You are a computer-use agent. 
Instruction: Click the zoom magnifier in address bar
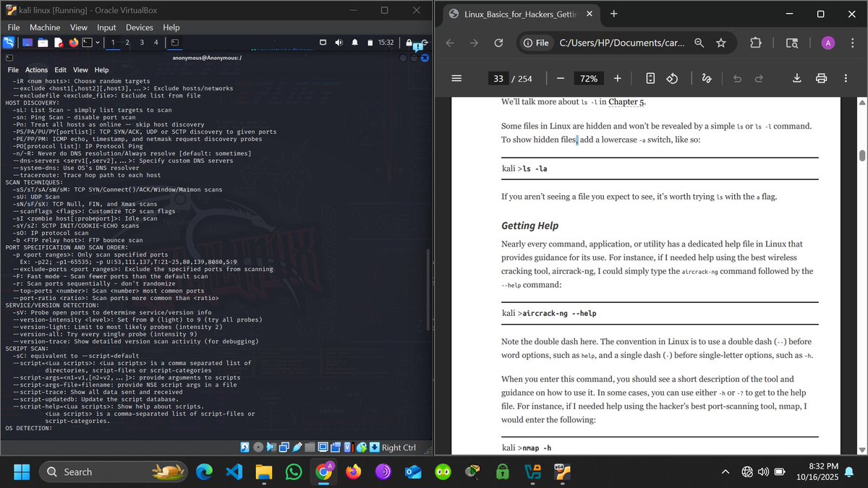699,43
